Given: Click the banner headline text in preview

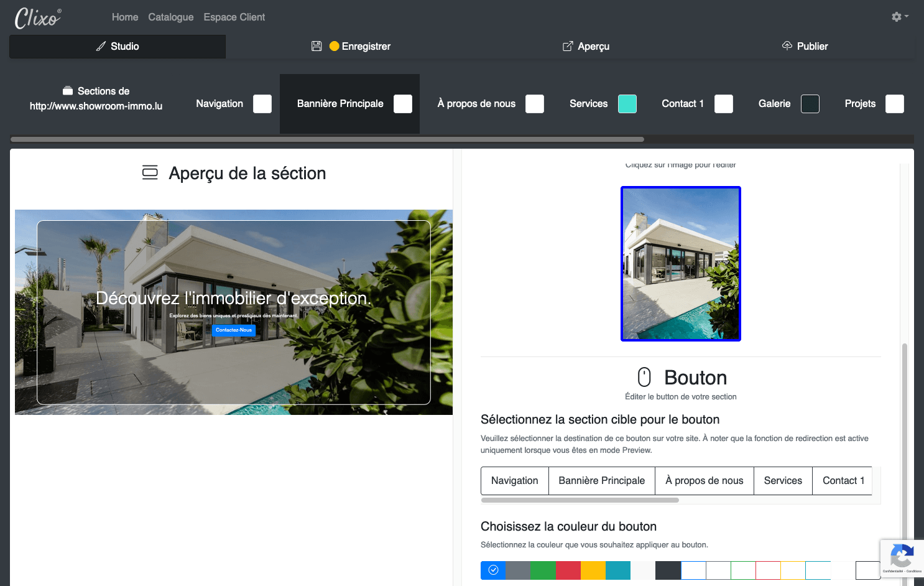Looking at the screenshot, I should pyautogui.click(x=233, y=299).
